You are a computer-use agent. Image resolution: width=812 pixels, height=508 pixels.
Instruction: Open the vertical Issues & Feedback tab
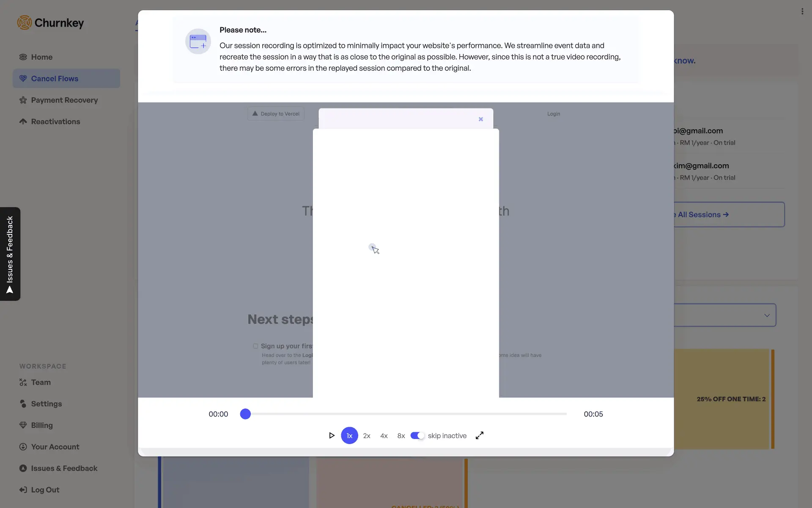[10, 254]
